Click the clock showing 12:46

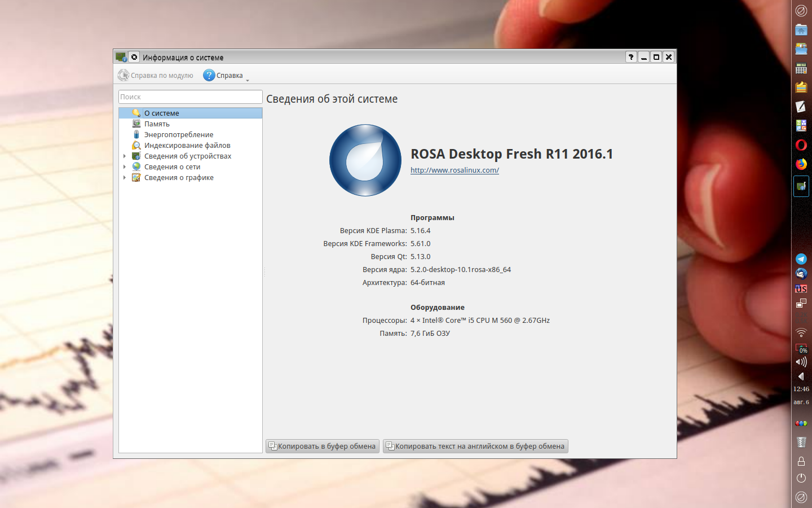pyautogui.click(x=801, y=389)
